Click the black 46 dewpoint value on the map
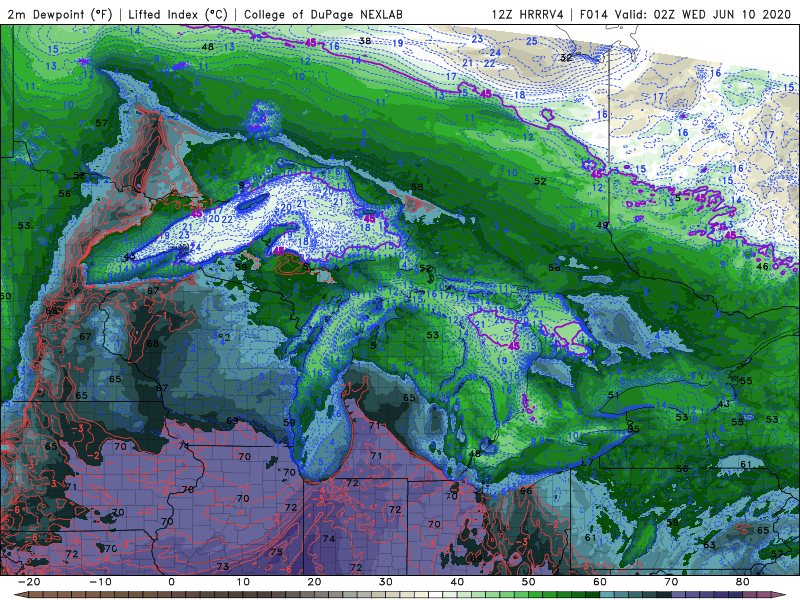 point(762,266)
